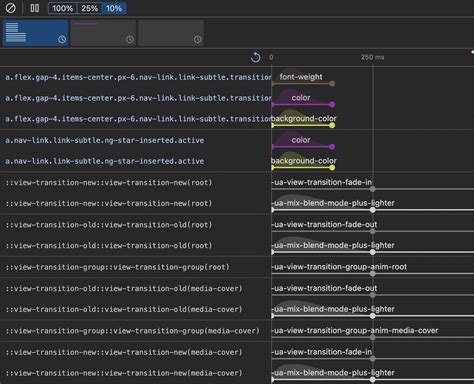The width and height of the screenshot is (474, 384).
Task: Select the font-weight transition bar
Action: [302, 83]
